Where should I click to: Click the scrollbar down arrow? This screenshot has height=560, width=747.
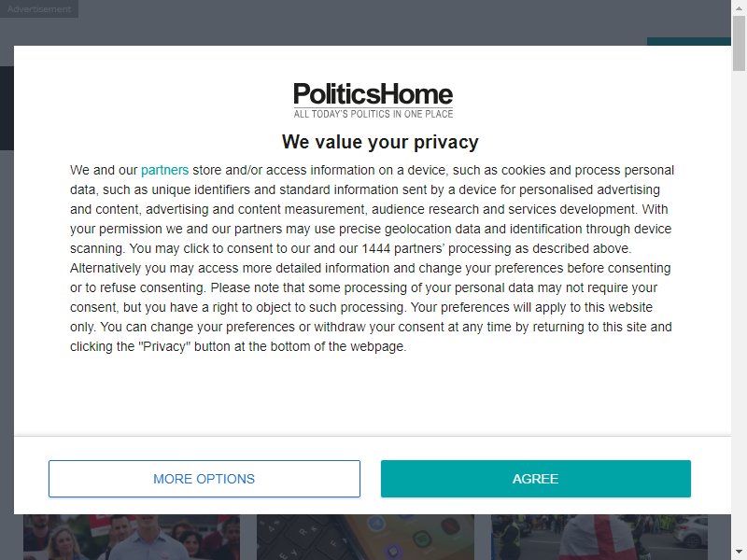tap(739, 553)
